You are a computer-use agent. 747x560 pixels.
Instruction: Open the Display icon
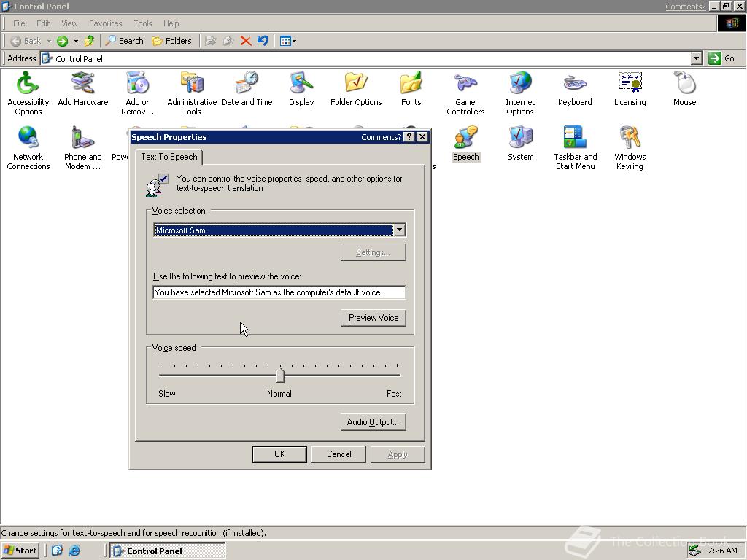click(x=301, y=89)
